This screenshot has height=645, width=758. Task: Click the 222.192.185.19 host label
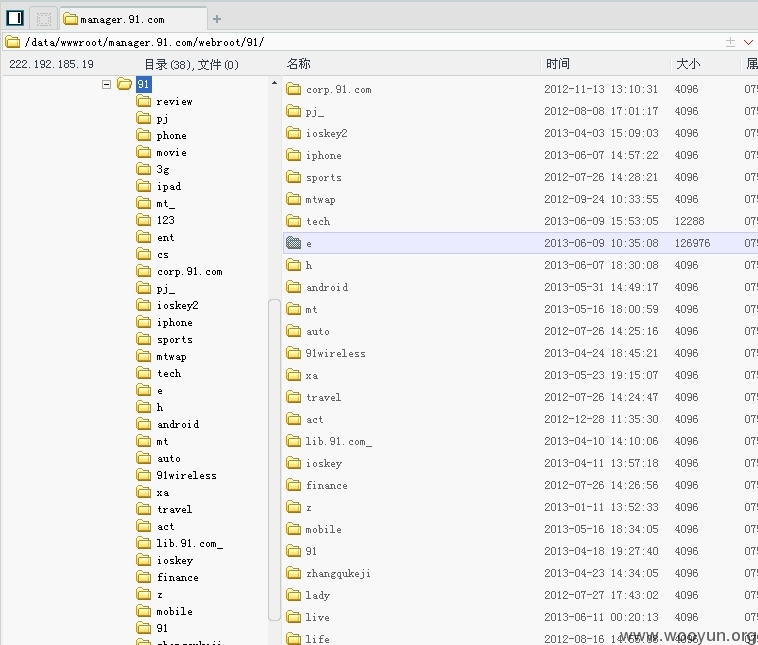click(x=51, y=64)
